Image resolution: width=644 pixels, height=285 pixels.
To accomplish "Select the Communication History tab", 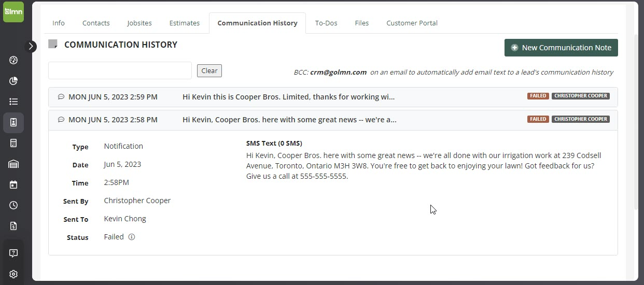I will click(x=258, y=23).
